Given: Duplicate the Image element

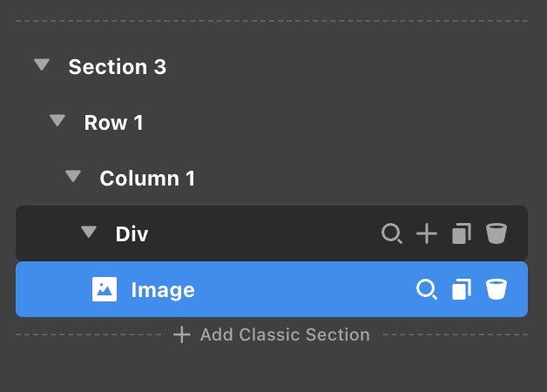Looking at the screenshot, I should (x=462, y=289).
